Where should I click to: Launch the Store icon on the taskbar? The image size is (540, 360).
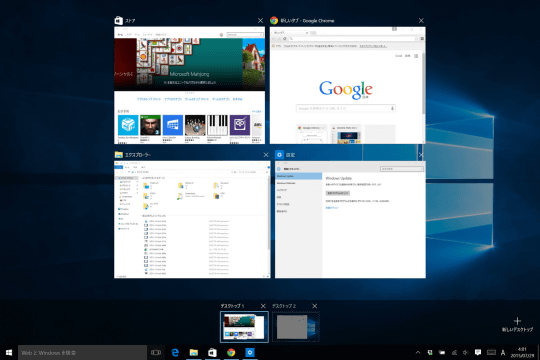pos(212,352)
